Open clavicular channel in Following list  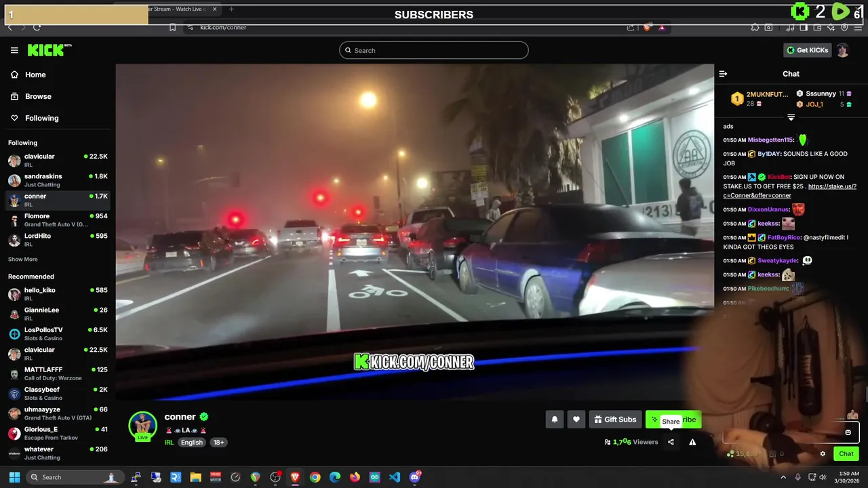click(58, 160)
